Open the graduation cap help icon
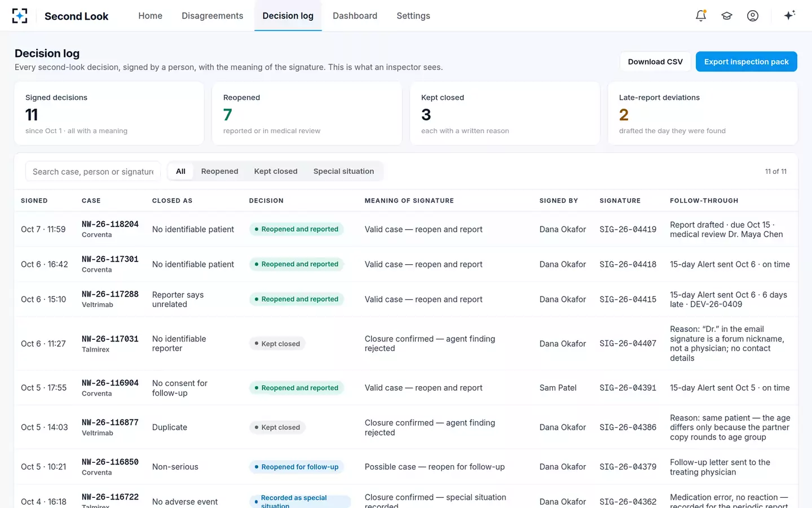812x508 pixels. pos(727,16)
